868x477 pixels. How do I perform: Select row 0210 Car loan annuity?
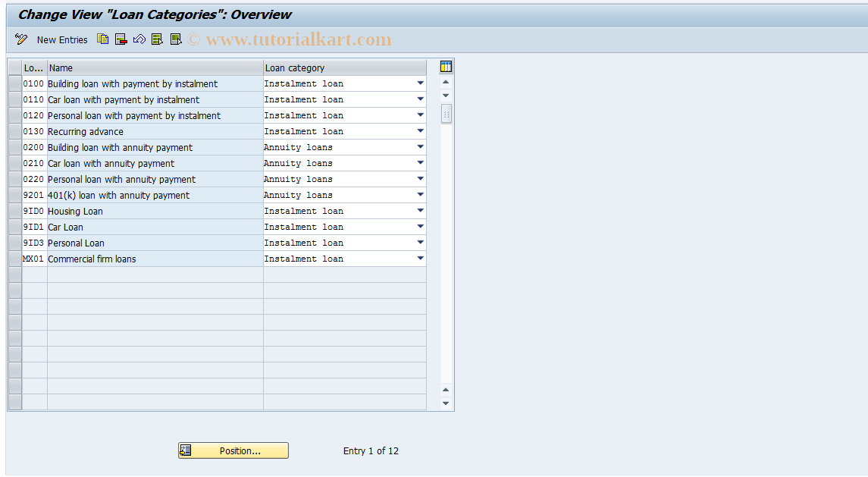[x=15, y=164]
